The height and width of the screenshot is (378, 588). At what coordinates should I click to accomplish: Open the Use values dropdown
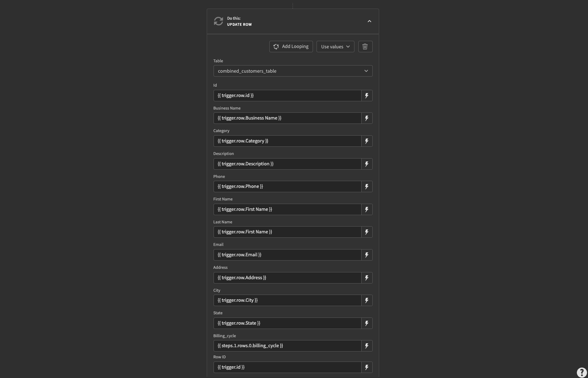tap(335, 47)
